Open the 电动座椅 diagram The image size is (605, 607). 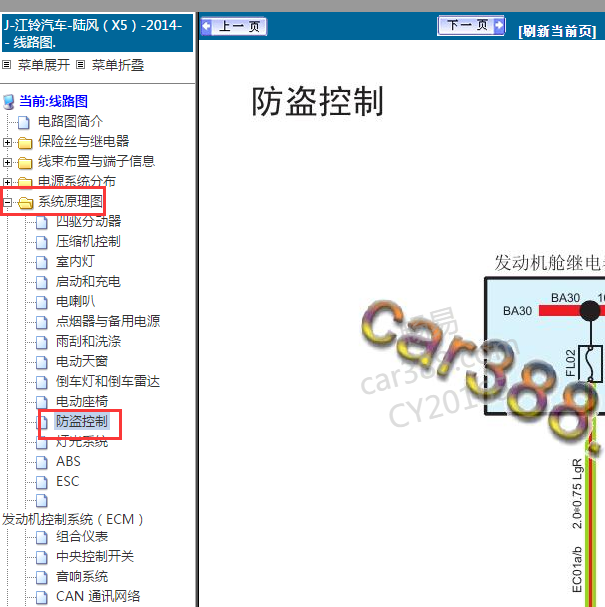click(x=82, y=401)
